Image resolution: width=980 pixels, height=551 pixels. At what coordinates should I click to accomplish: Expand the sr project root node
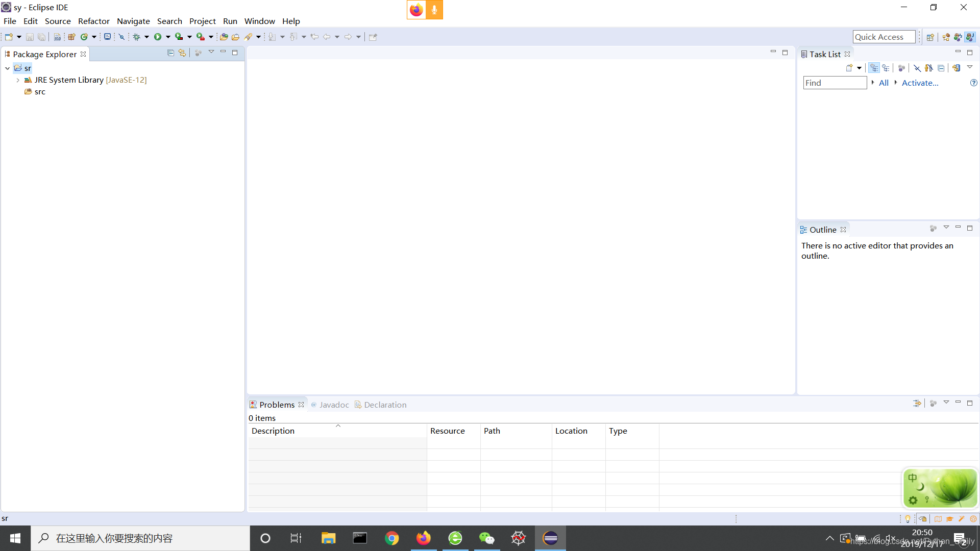7,67
